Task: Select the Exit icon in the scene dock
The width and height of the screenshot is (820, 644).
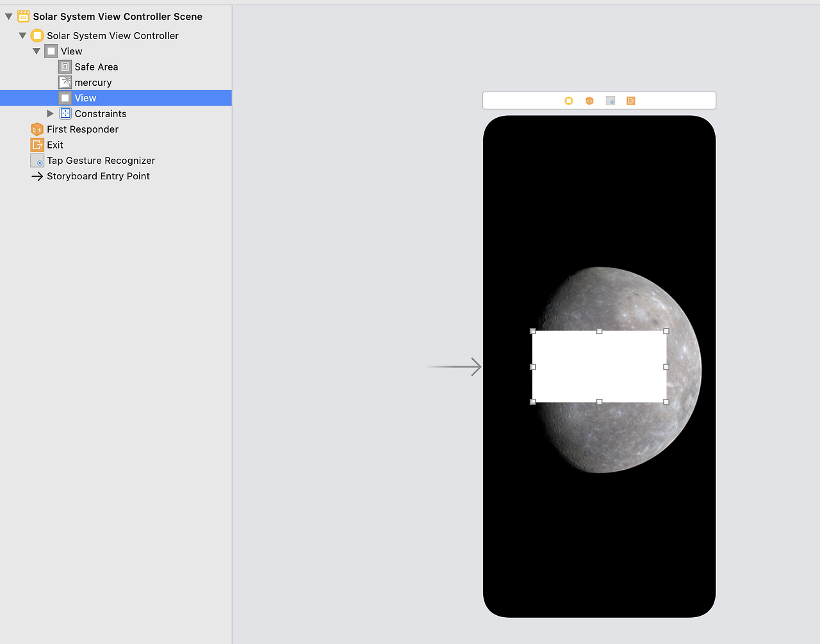Action: 631,101
